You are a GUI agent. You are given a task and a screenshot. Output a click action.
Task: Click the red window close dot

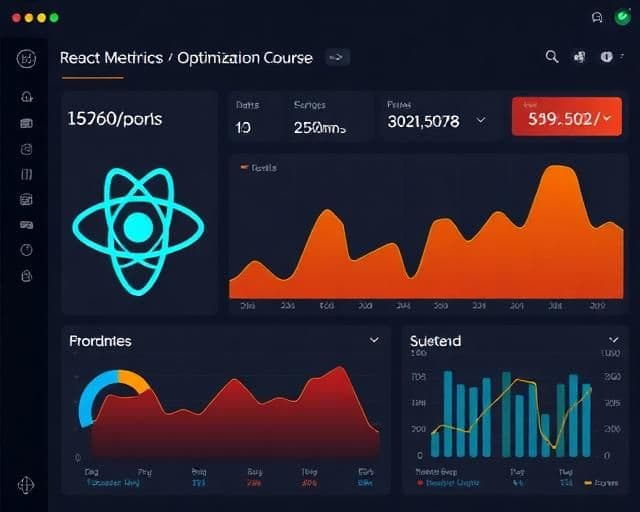(16, 18)
